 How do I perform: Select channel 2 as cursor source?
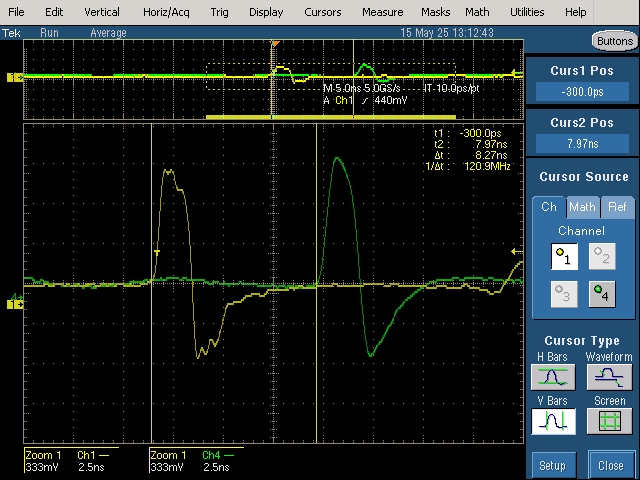click(x=602, y=256)
